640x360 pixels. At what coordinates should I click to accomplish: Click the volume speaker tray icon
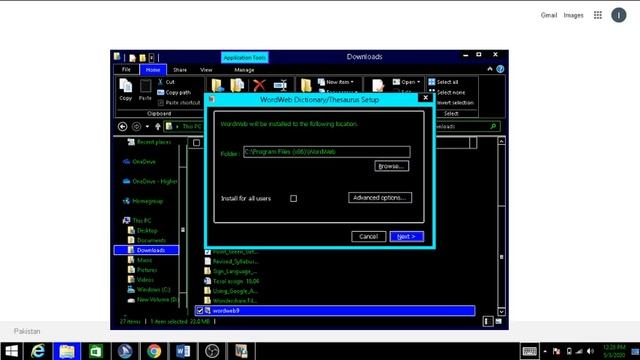coord(590,351)
